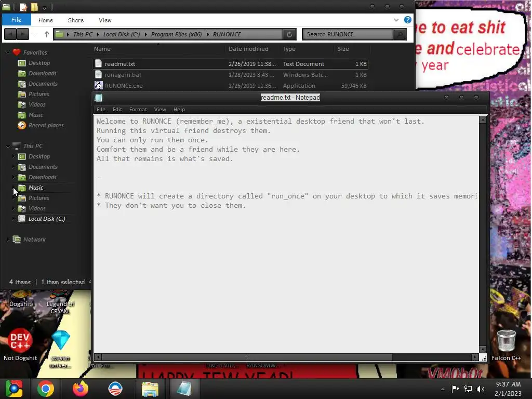Image resolution: width=532 pixels, height=399 pixels.
Task: Open Notepad Edit menu
Action: [117, 109]
